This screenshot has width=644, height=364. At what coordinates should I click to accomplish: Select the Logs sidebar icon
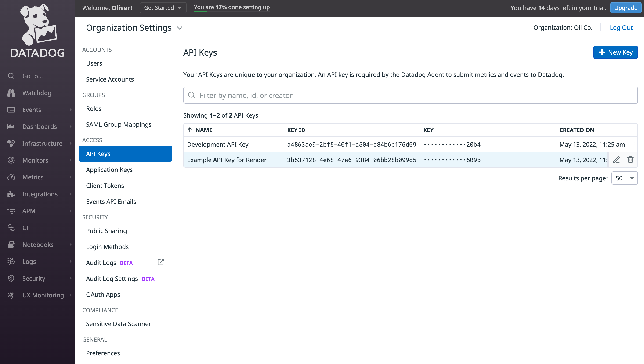click(x=11, y=261)
